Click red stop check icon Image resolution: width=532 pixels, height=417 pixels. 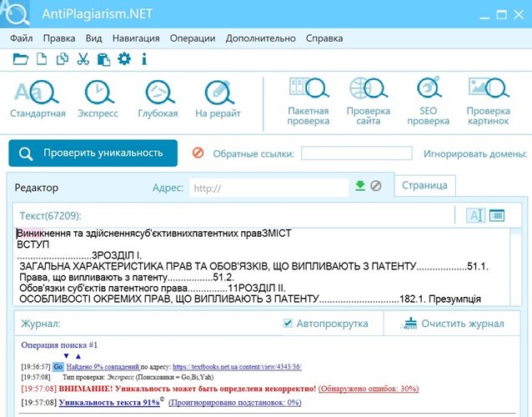[x=198, y=153]
